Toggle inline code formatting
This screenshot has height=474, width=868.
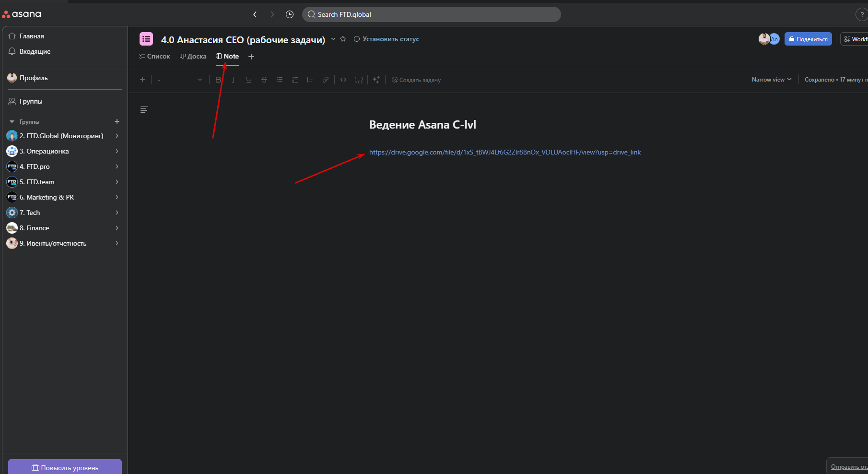(x=343, y=80)
